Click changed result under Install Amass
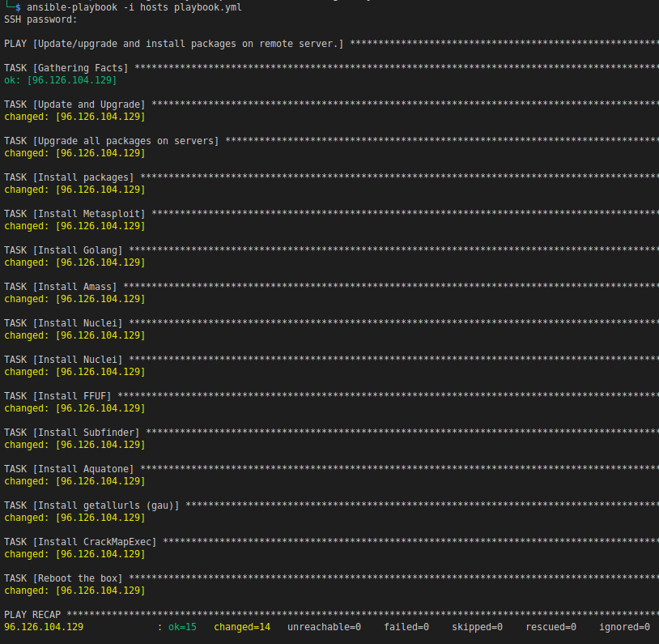 tap(74, 299)
